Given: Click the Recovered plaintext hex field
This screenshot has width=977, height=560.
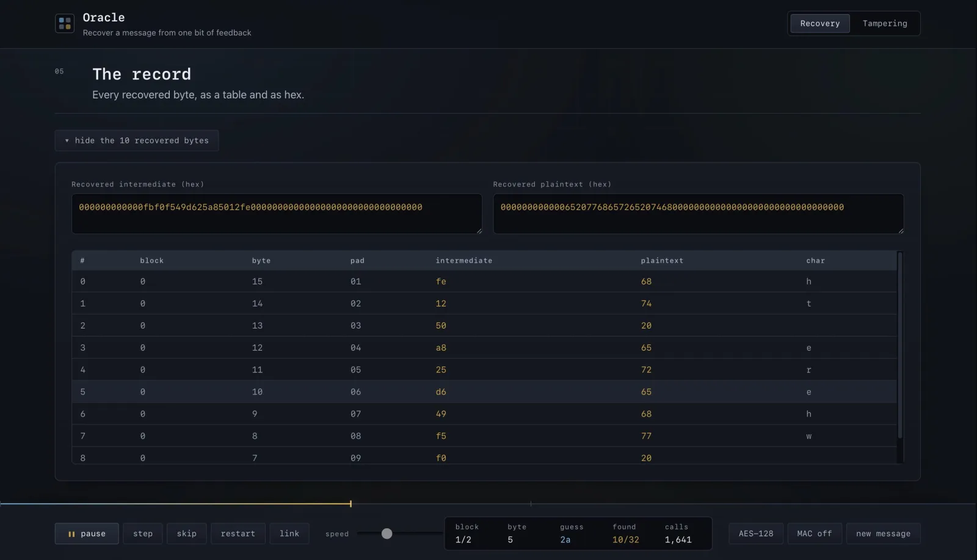Looking at the screenshot, I should 699,214.
